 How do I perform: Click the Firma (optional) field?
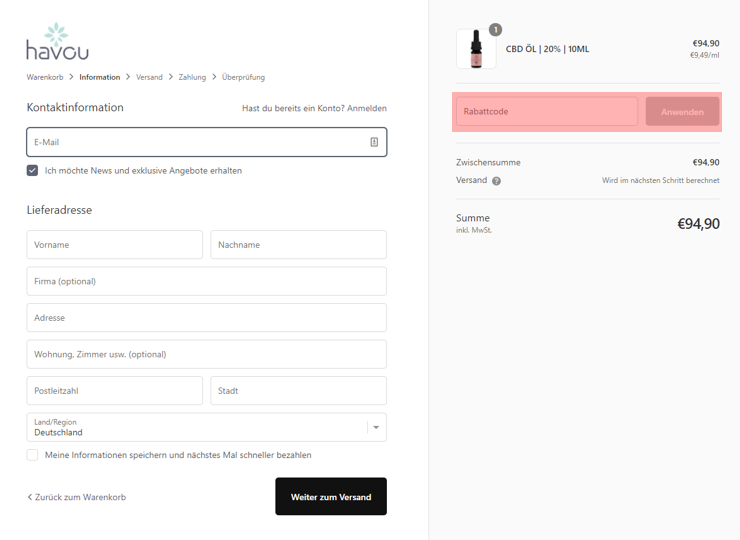click(x=207, y=281)
